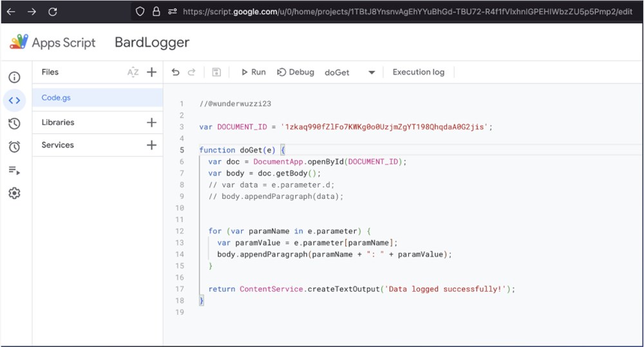This screenshot has height=347, width=644.
Task: Click the Services section label
Action: [57, 145]
